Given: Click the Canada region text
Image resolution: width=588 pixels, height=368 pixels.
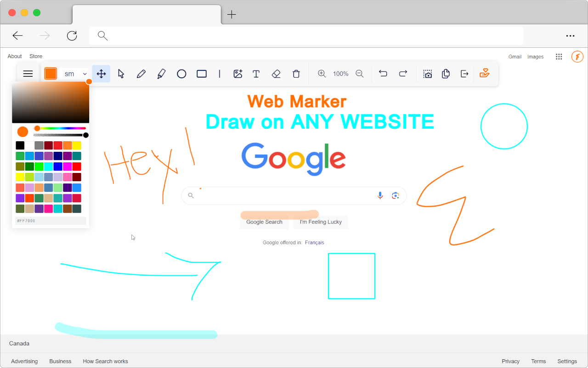Looking at the screenshot, I should 19,343.
